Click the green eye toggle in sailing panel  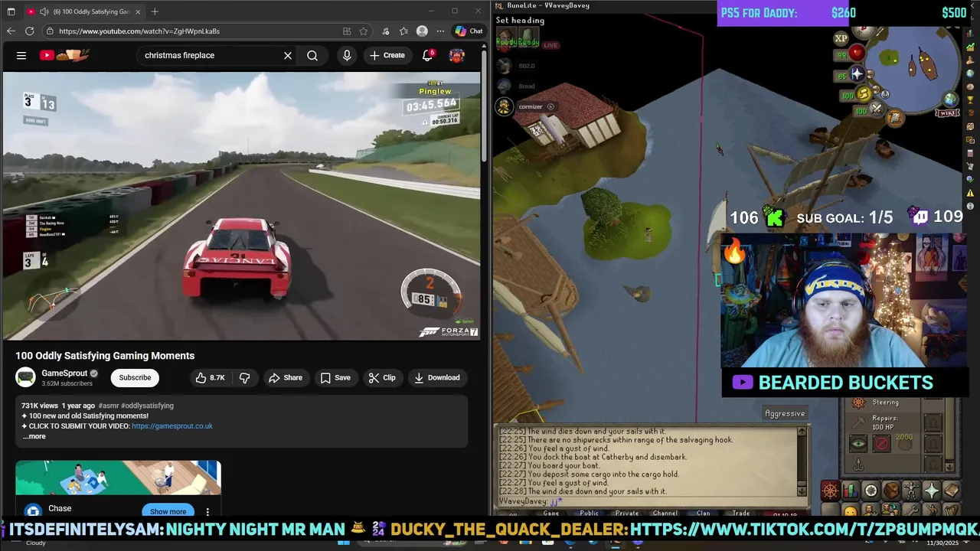click(858, 444)
